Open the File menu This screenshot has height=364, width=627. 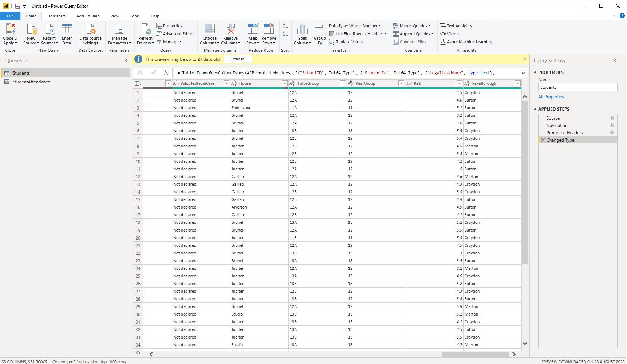pos(10,16)
